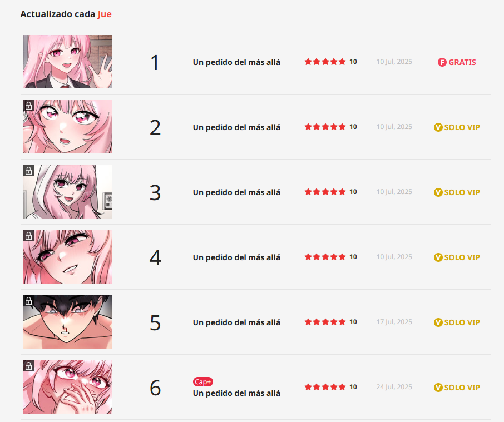Image resolution: width=504 pixels, height=422 pixels.
Task: Click the lock icon on chapter 5 thumbnail
Action: [x=28, y=301]
